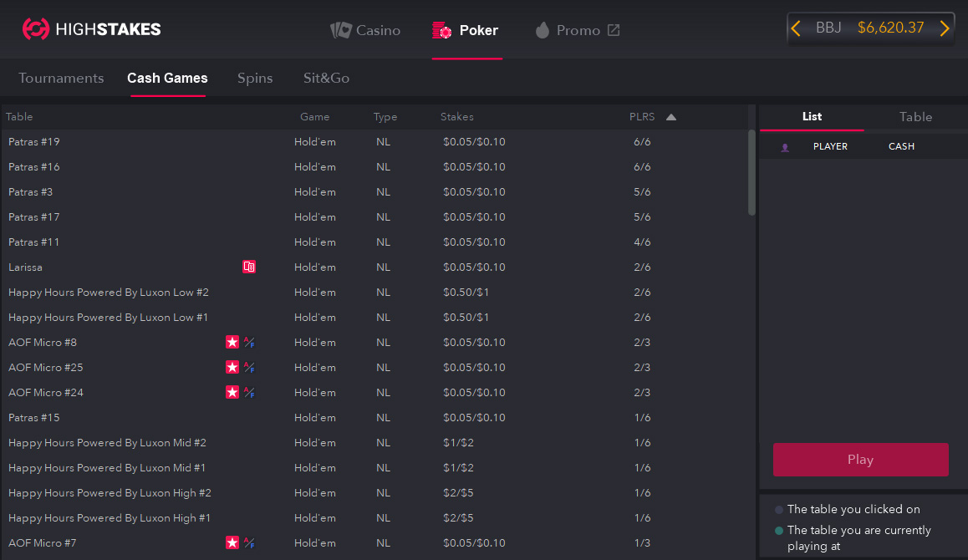Click the all-in-or-fold icon on AOF Micro #25
This screenshot has width=968, height=560.
[249, 368]
